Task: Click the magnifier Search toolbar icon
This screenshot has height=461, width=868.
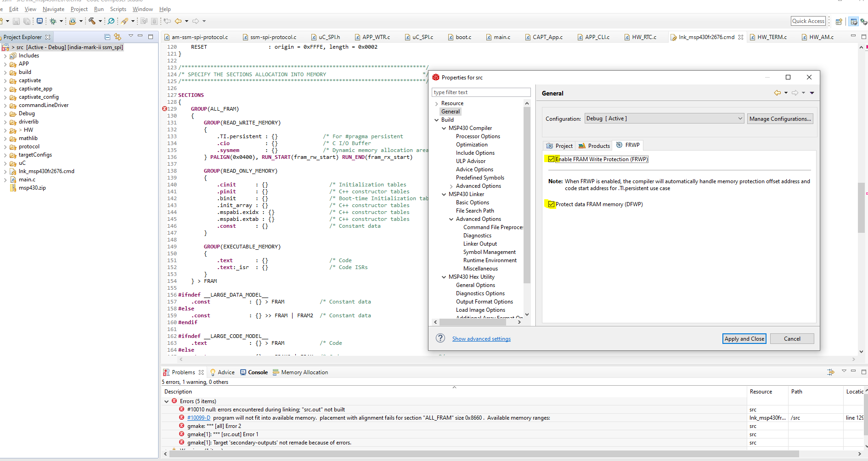Action: (111, 21)
